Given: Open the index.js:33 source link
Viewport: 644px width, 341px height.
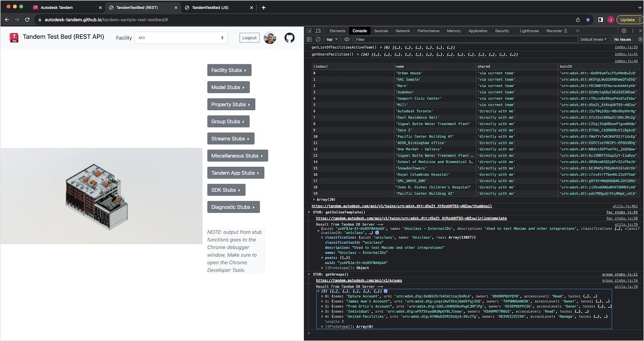Looking at the screenshot, I should (626, 47).
